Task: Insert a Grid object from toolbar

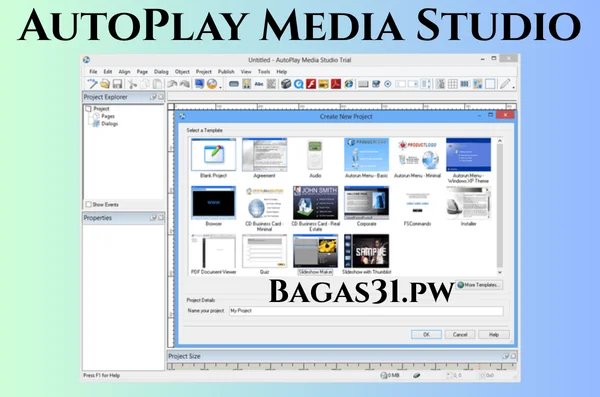Action: (x=453, y=84)
